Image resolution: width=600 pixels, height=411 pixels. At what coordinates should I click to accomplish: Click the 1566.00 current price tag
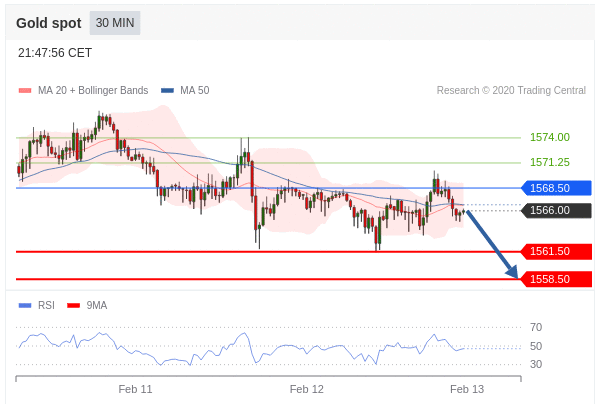(x=556, y=210)
